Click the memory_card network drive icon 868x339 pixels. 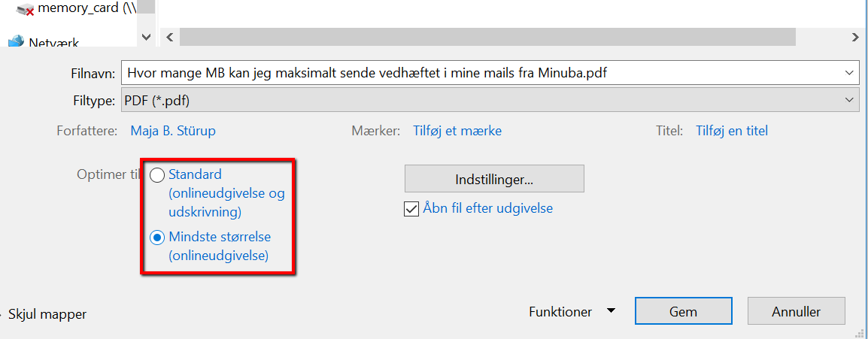tap(25, 10)
